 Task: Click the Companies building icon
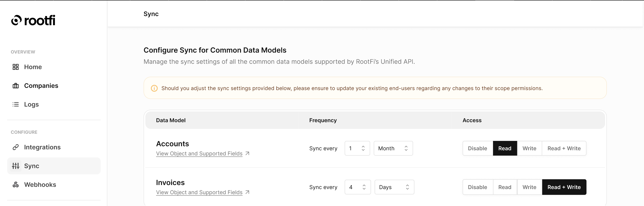point(15,86)
